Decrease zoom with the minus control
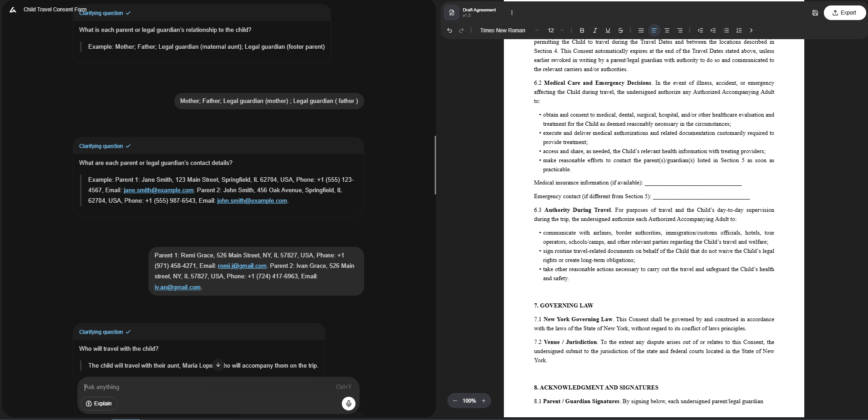Screen dimensions: 868x420 tap(455, 400)
